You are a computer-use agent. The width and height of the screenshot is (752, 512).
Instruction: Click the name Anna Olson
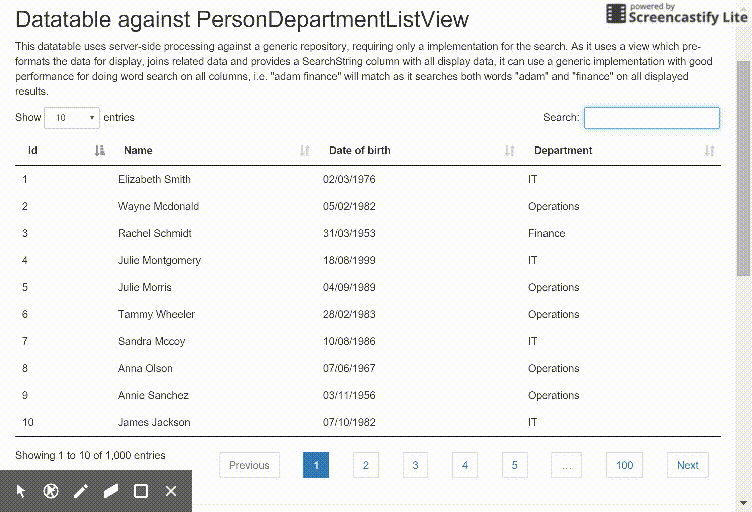coord(145,368)
